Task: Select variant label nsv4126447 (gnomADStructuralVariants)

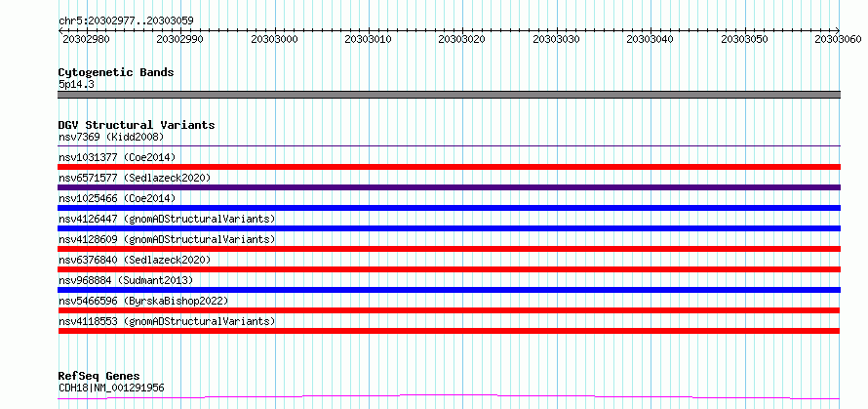Action: [167, 219]
